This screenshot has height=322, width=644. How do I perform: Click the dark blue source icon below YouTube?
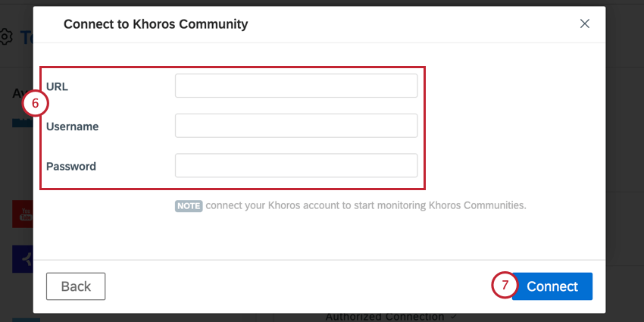coord(23,259)
